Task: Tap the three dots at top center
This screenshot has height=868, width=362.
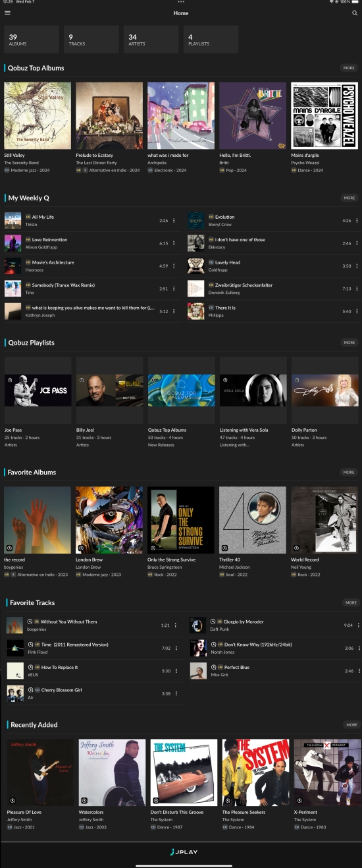Action: 181,2
